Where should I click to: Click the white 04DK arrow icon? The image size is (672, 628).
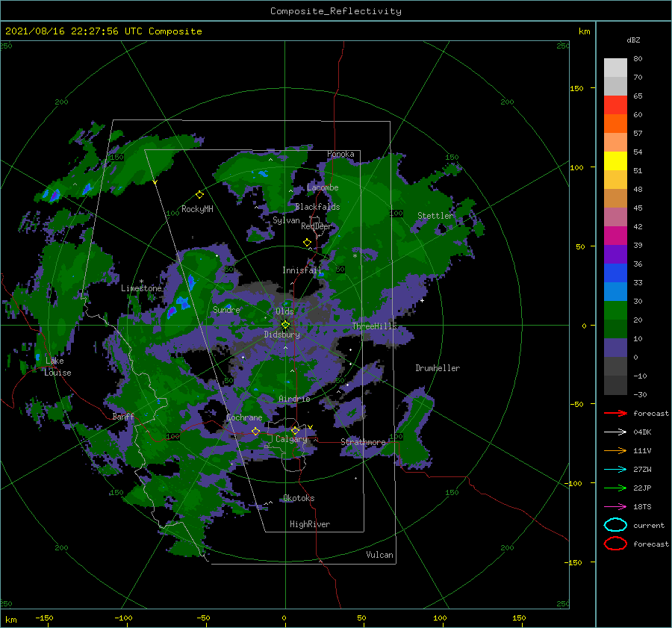(x=615, y=432)
